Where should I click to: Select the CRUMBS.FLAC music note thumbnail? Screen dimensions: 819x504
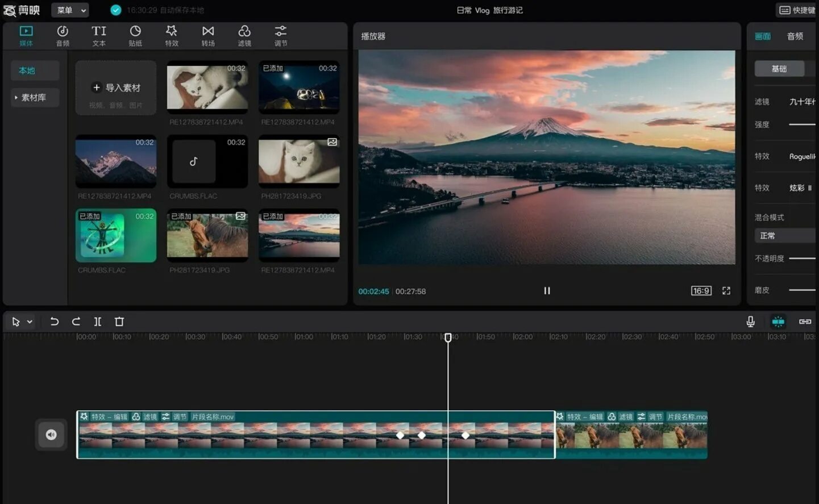click(x=207, y=161)
